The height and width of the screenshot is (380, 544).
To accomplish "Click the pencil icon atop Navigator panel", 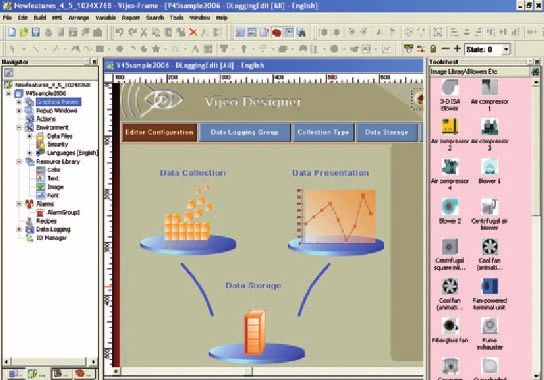I will coord(9,73).
